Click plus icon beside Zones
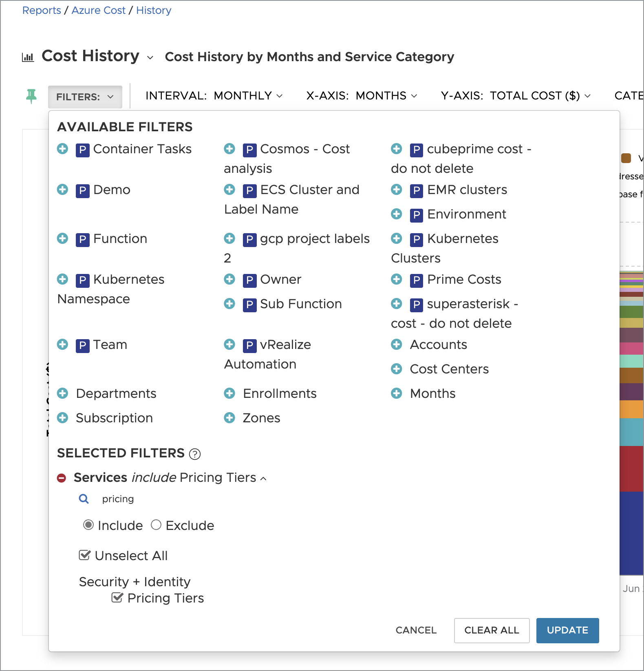The height and width of the screenshot is (671, 644). click(229, 418)
